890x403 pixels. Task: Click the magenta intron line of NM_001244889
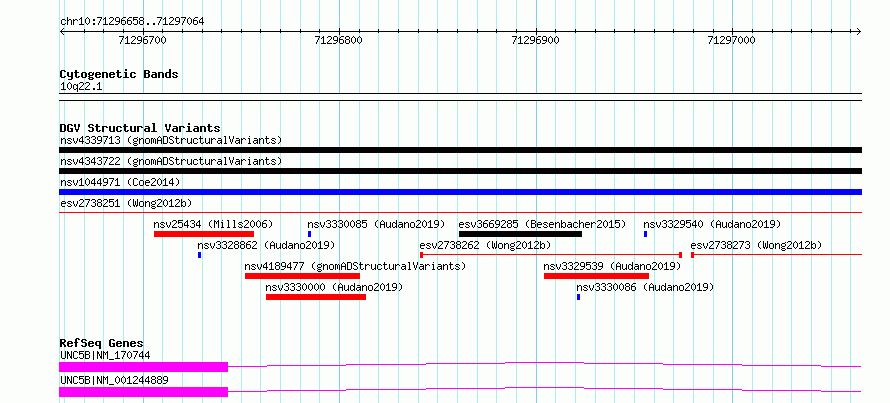coord(545,388)
